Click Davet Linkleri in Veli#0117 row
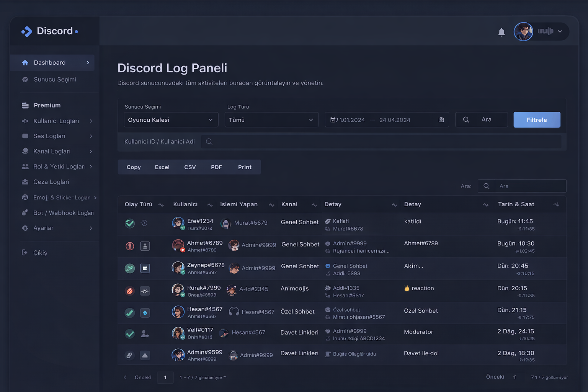 coord(299,332)
